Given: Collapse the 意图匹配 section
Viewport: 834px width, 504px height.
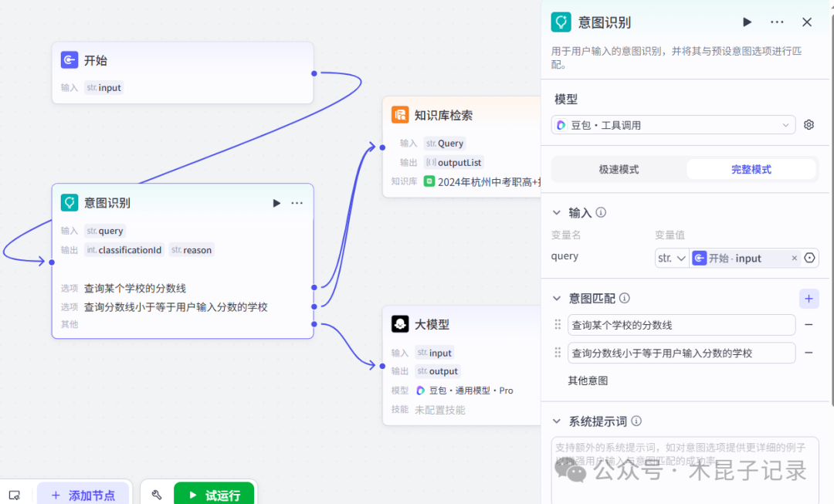Looking at the screenshot, I should (558, 298).
